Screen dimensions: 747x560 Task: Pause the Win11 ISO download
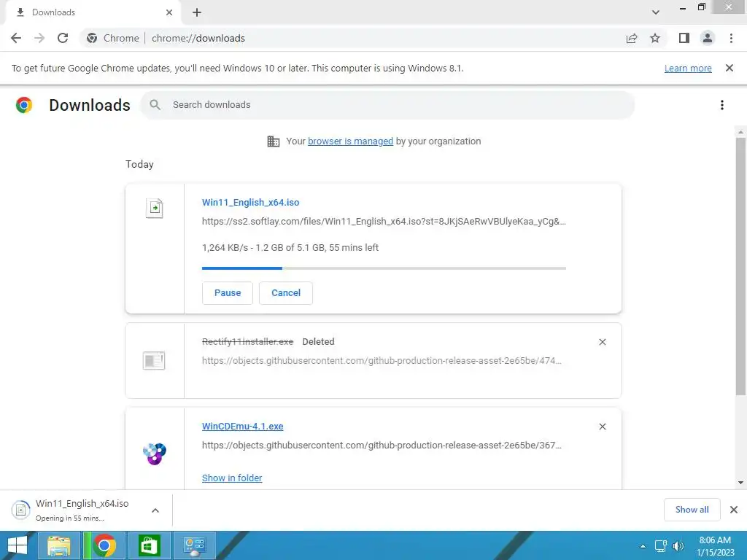pos(228,293)
